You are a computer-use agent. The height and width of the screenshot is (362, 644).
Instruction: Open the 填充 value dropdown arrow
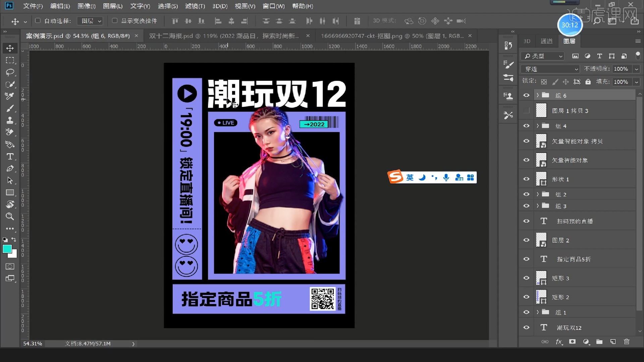[636, 82]
